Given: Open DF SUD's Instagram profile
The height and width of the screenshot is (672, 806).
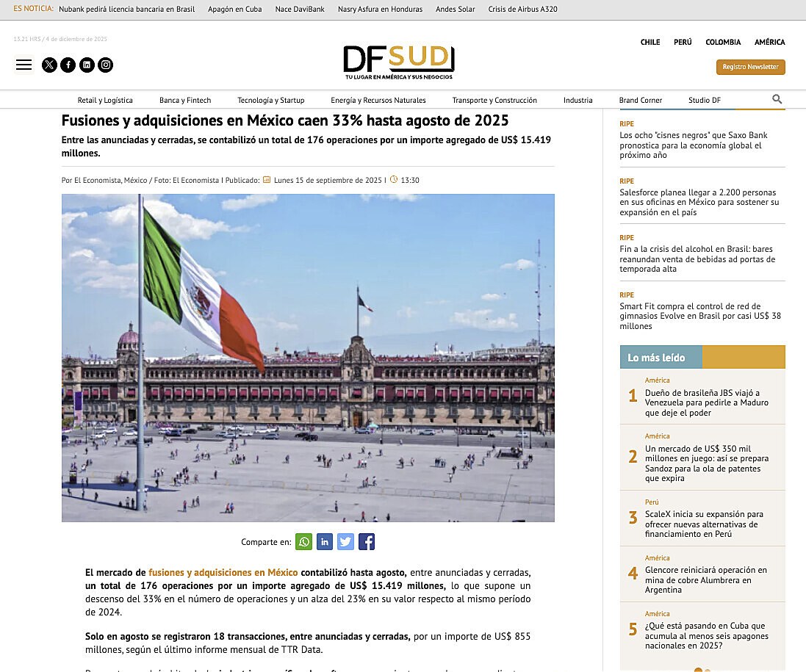Looking at the screenshot, I should click(106, 65).
